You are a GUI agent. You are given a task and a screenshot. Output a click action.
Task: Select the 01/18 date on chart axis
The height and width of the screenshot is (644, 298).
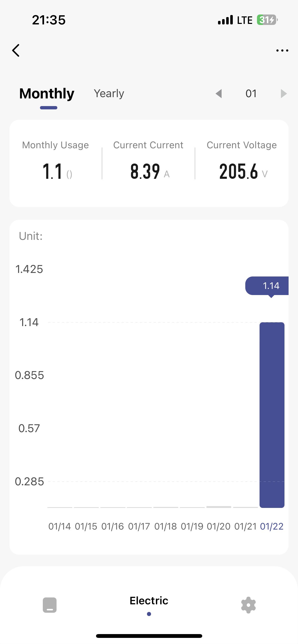[x=166, y=526]
